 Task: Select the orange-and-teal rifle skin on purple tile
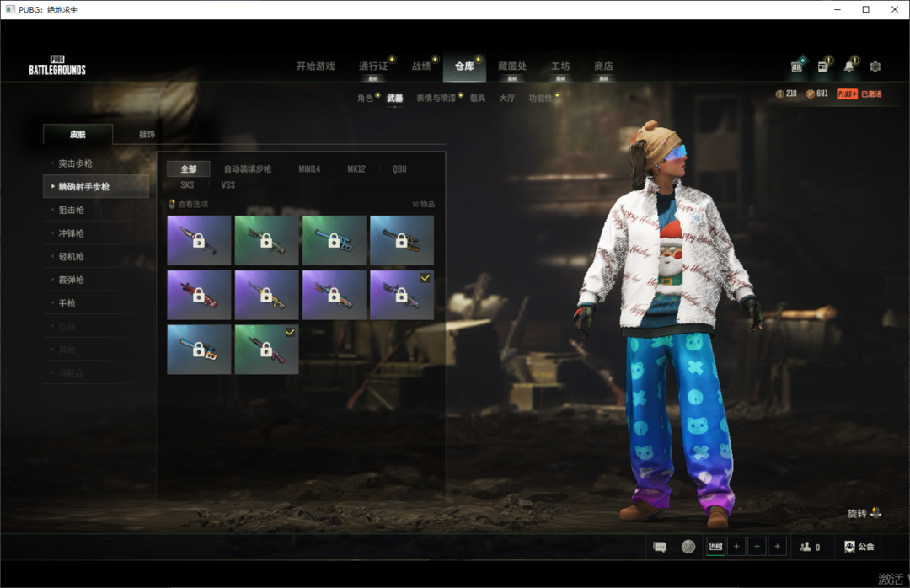tap(335, 295)
